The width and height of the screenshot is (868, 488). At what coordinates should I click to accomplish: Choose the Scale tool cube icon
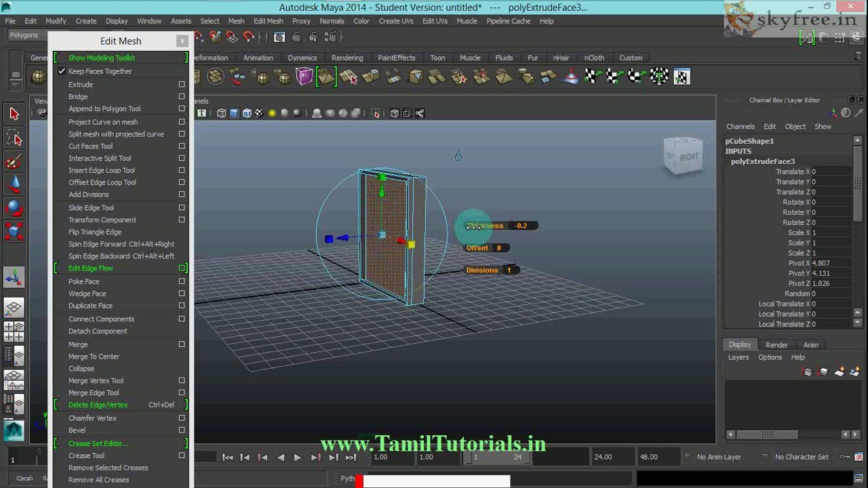[x=14, y=232]
